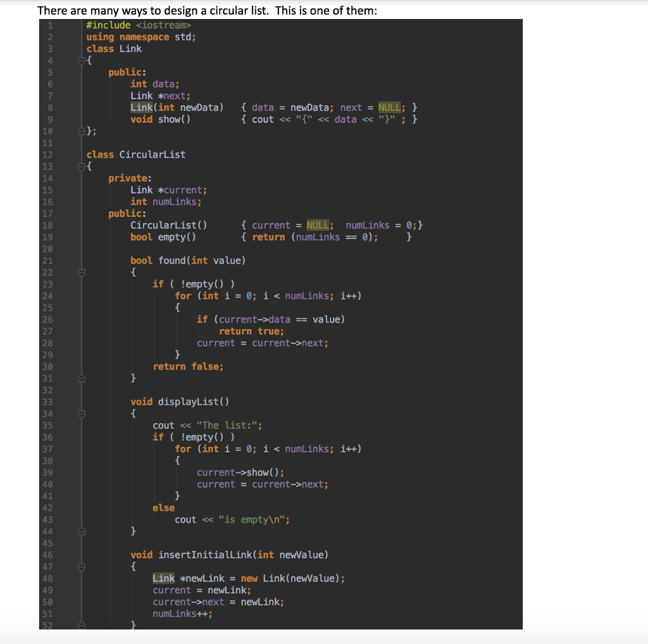
Task: Click the heading sentence about circular list design
Action: [207, 10]
